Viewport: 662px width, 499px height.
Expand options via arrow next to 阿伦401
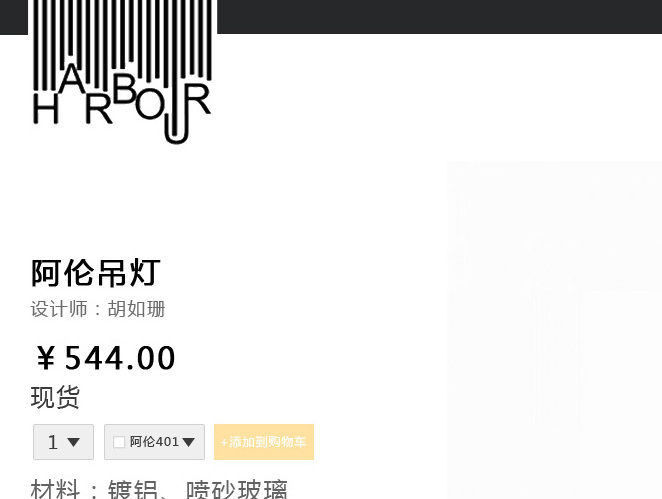point(188,442)
